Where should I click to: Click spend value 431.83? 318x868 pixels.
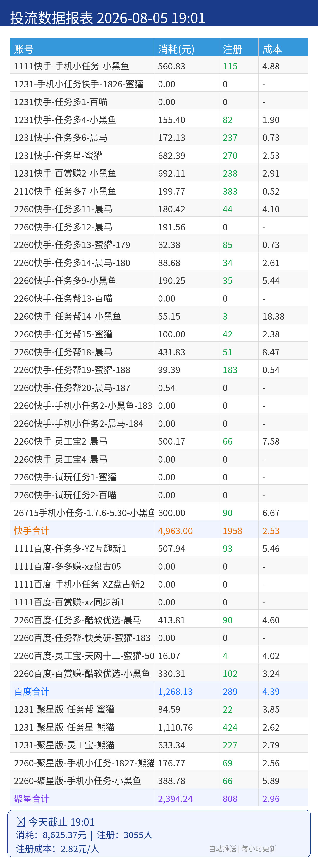(172, 352)
